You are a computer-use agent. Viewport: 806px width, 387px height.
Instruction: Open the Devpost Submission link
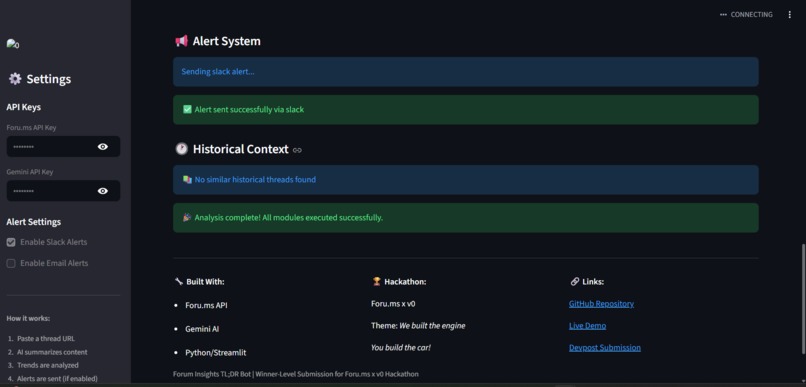[x=605, y=347]
